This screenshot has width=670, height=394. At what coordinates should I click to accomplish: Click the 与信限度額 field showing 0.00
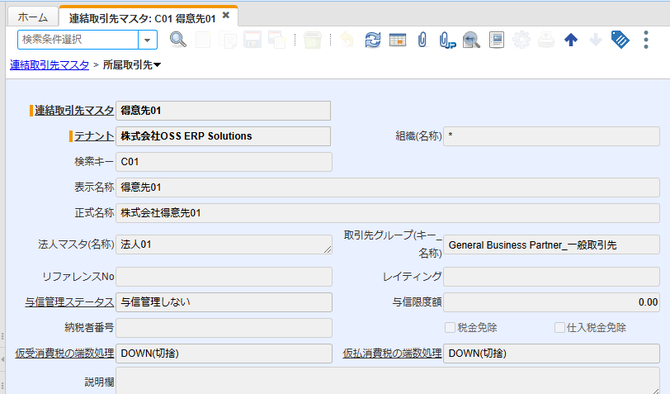552,302
